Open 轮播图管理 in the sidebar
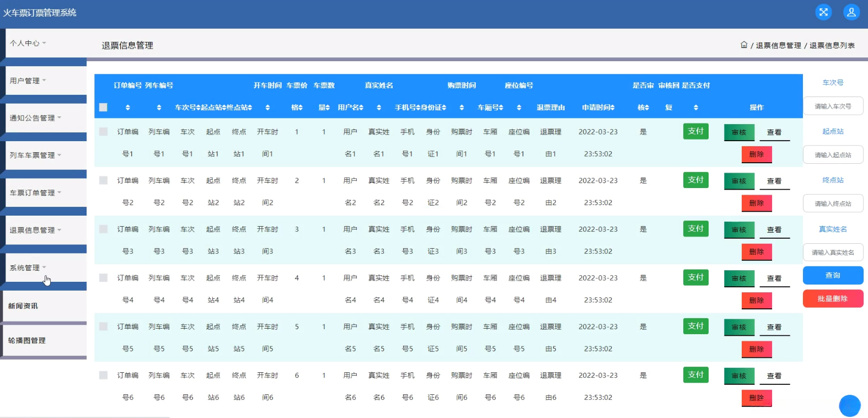The height and width of the screenshot is (418, 868). click(x=27, y=341)
